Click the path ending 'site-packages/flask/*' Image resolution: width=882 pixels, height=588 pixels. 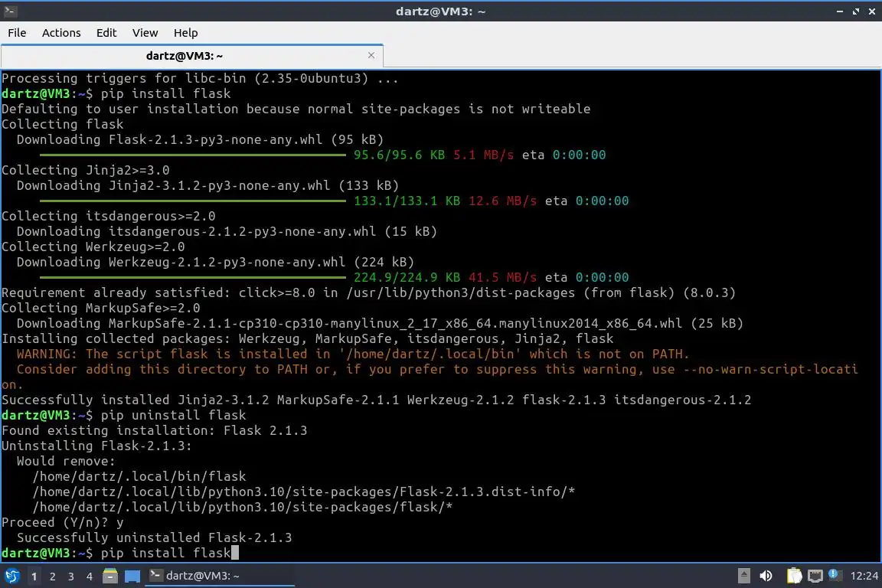[243, 508]
